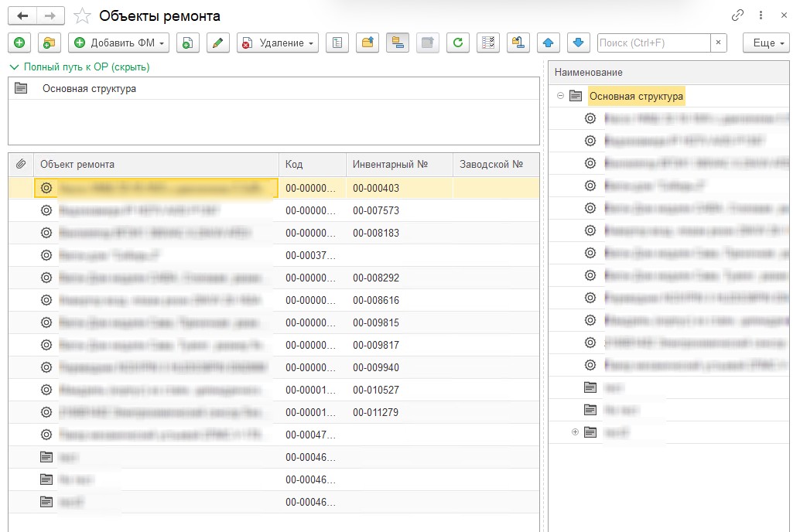
Task: Click the folder with arrow-back icon
Action: (x=518, y=43)
